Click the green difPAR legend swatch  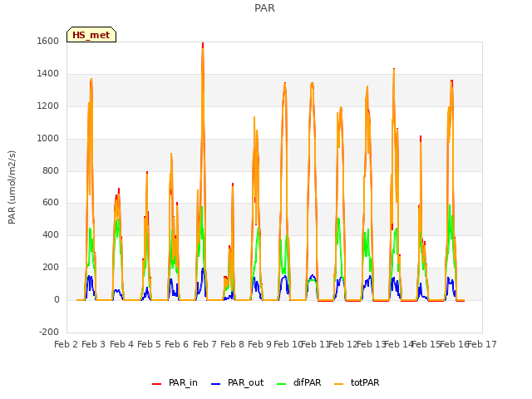[x=282, y=384]
